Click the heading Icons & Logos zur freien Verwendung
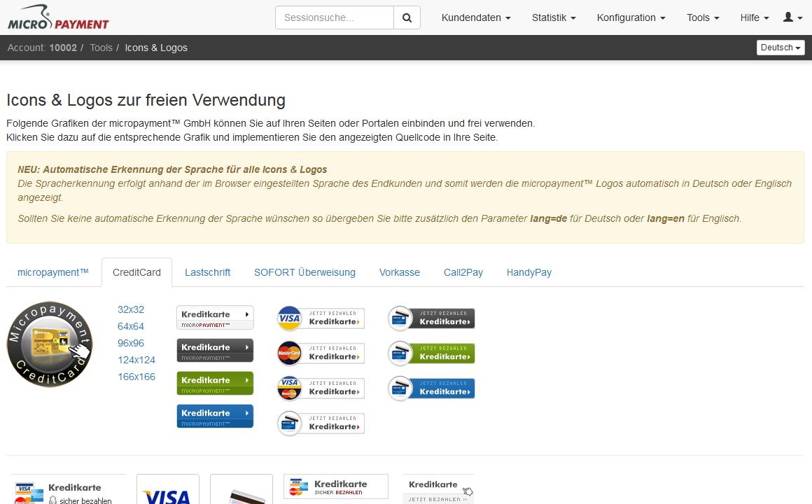Viewport: 812px width, 504px height. pyautogui.click(x=146, y=100)
